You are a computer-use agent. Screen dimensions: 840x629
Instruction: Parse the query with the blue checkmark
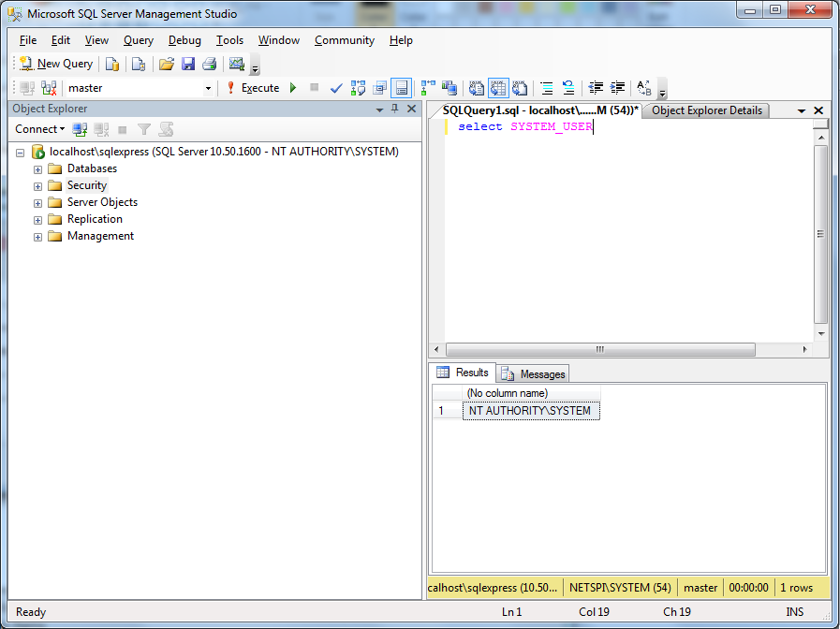(336, 88)
